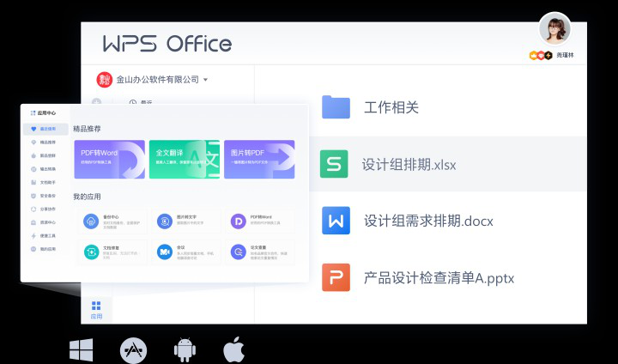
Task: Click the blue W icon for 设计组需求排期.docx
Action: (336, 221)
